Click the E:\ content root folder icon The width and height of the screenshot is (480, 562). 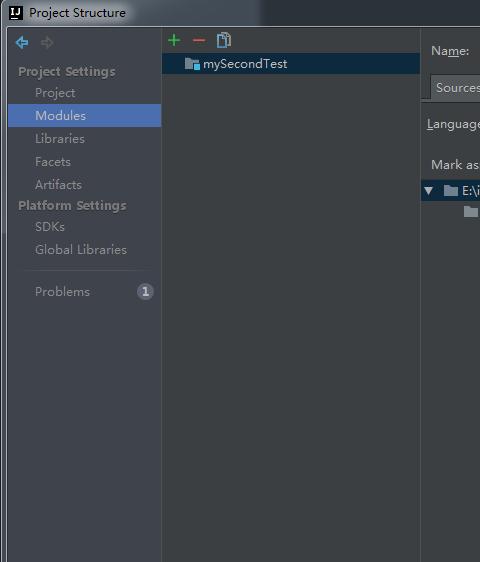[451, 190]
